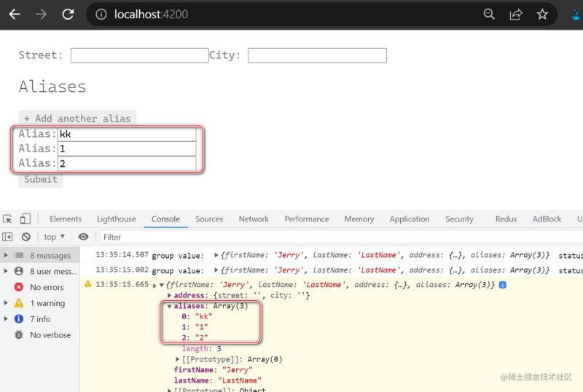583x392 pixels.
Task: Hide the console sidebar panel
Action: point(8,237)
